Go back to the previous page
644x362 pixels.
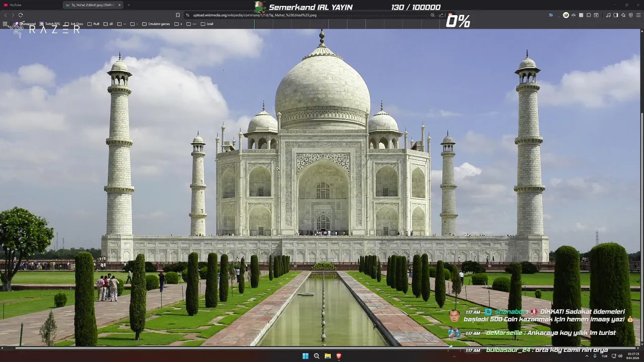(6, 15)
